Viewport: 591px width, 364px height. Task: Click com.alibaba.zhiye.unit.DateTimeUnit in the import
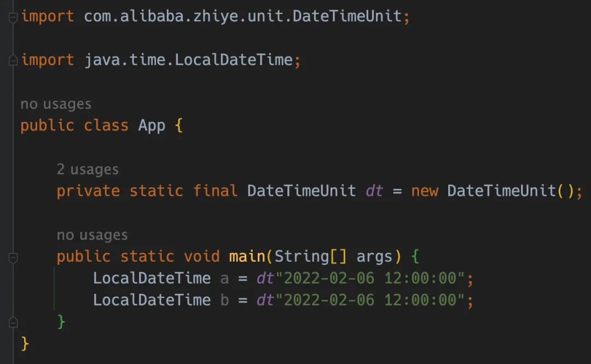coord(243,16)
